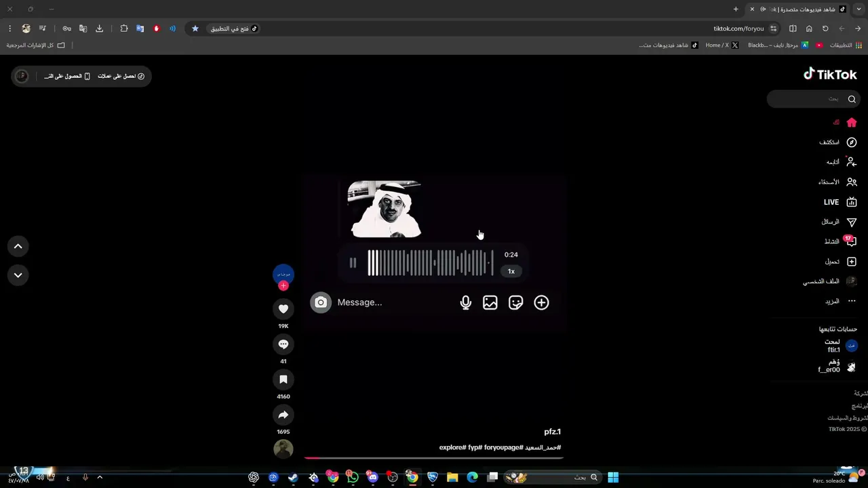Open the Windows Start button
This screenshot has height=488, width=868.
point(613,477)
